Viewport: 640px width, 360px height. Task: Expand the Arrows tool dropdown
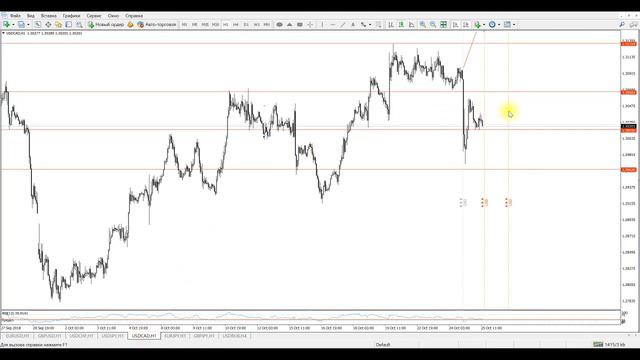point(370,24)
